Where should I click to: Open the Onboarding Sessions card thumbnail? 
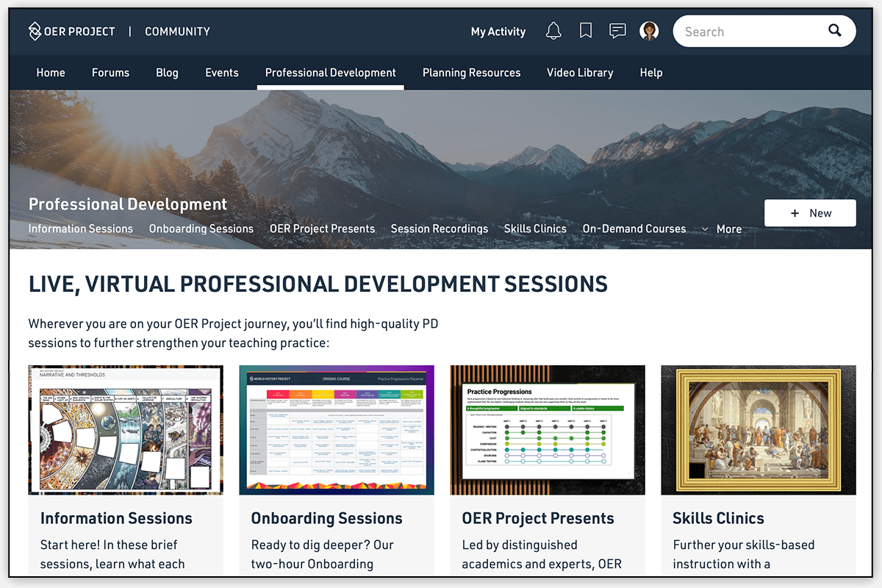337,430
